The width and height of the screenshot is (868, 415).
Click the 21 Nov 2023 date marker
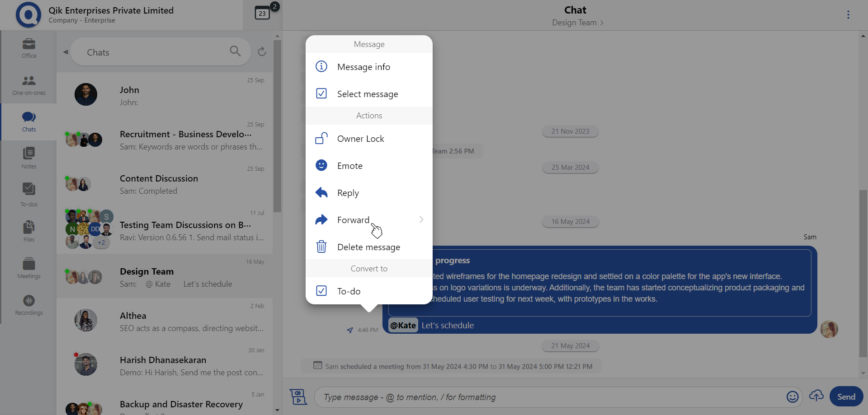coord(570,131)
